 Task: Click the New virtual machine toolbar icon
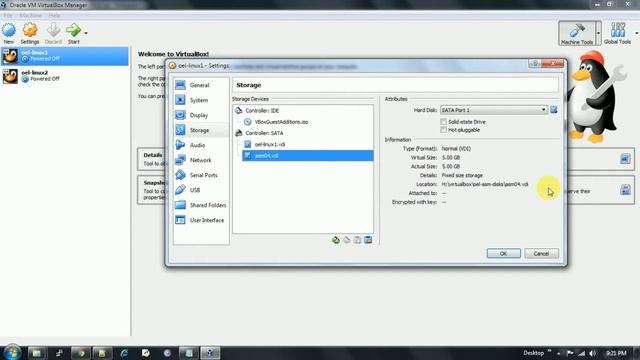(9, 33)
